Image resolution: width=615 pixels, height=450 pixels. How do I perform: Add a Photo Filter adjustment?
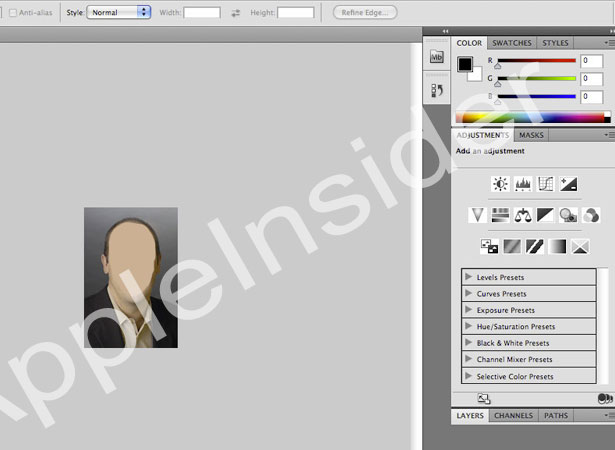coord(568,215)
